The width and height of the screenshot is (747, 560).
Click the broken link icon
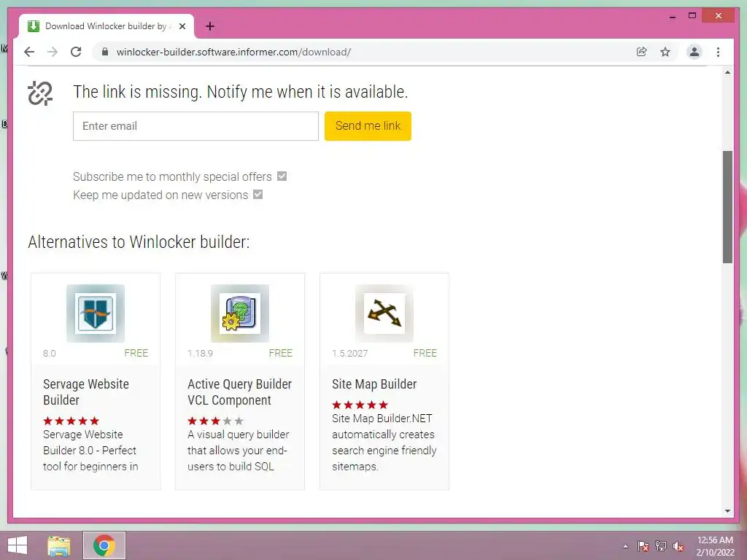[x=40, y=93]
